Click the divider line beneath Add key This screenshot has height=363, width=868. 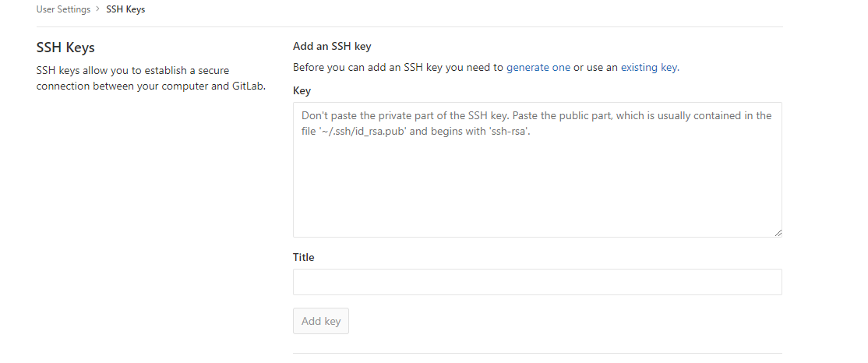tap(537, 353)
